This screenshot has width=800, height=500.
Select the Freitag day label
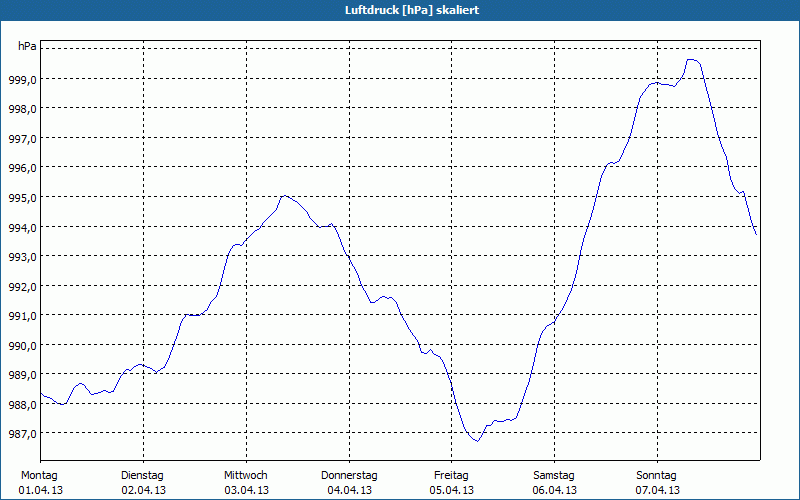(451, 476)
